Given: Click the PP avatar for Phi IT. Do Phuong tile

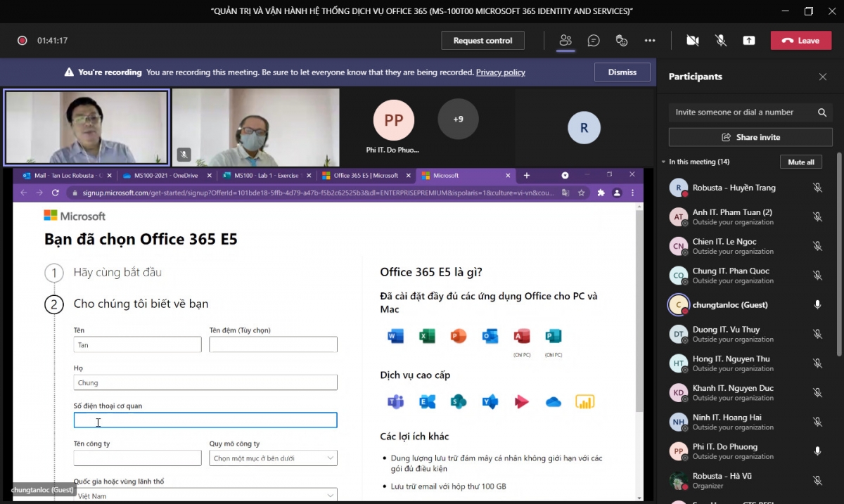Looking at the screenshot, I should pyautogui.click(x=394, y=120).
